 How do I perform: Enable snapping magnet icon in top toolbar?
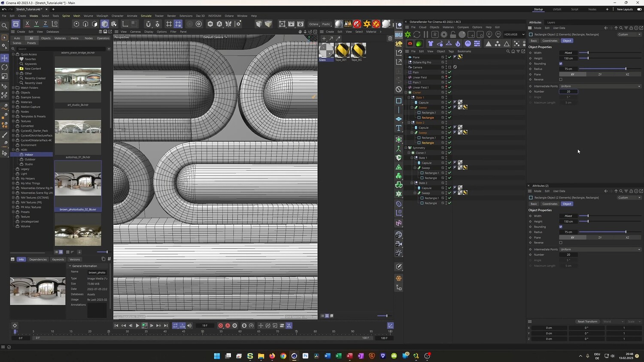pyautogui.click(x=149, y=24)
